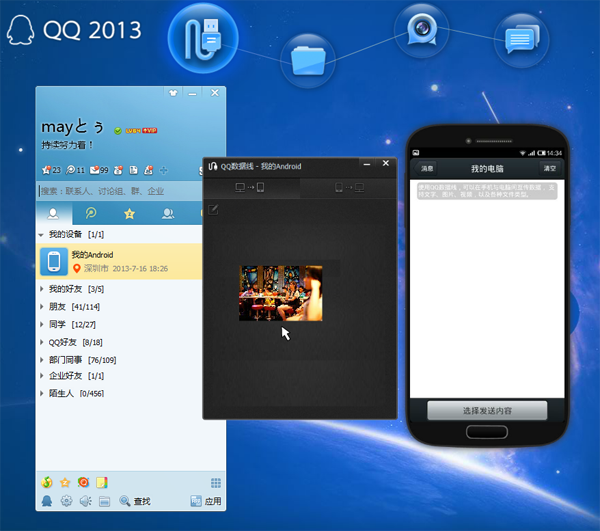This screenshot has width=600, height=531.
Task: Click the Qzone star icon showing 23
Action: [51, 170]
